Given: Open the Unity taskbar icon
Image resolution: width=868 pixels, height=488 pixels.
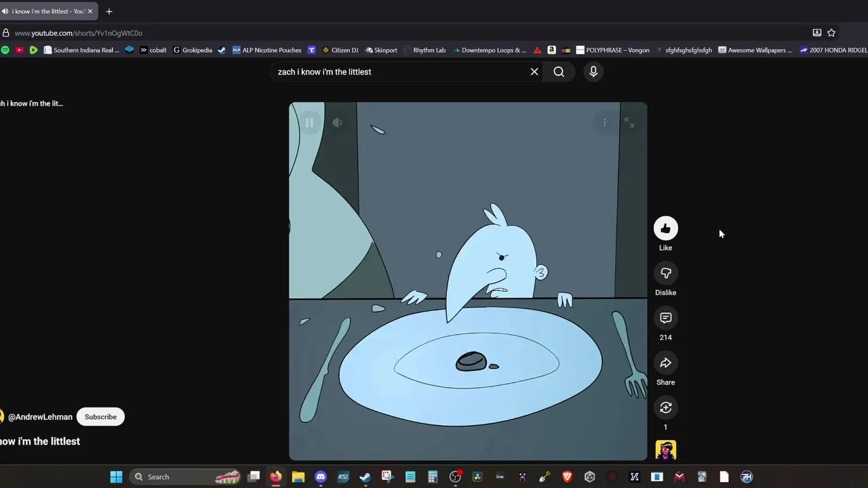Looking at the screenshot, I should [589, 476].
